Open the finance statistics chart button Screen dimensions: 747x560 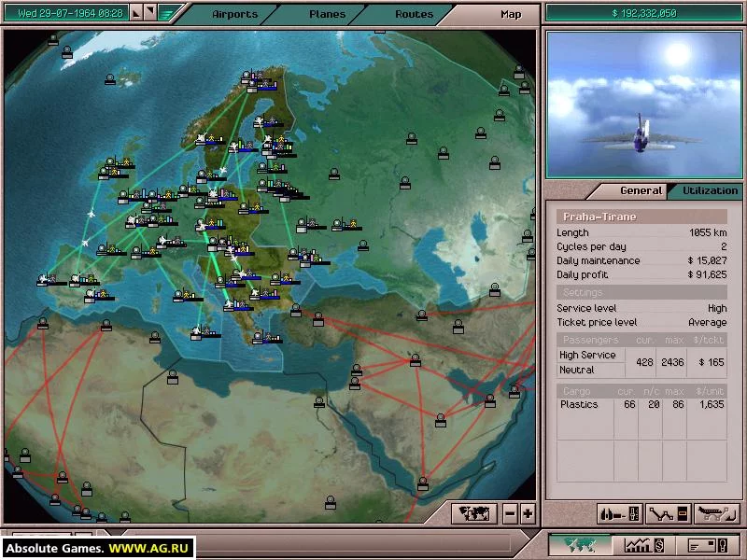coord(644,545)
